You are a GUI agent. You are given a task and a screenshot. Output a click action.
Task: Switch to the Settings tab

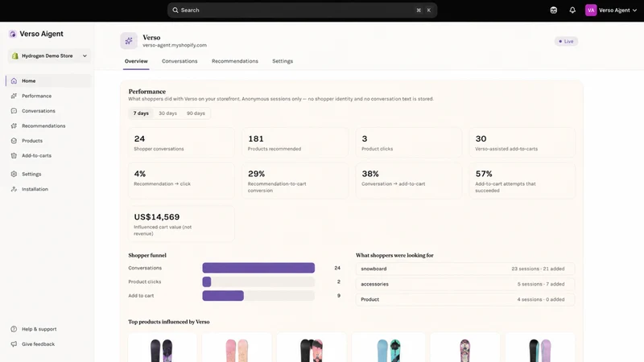pos(283,61)
